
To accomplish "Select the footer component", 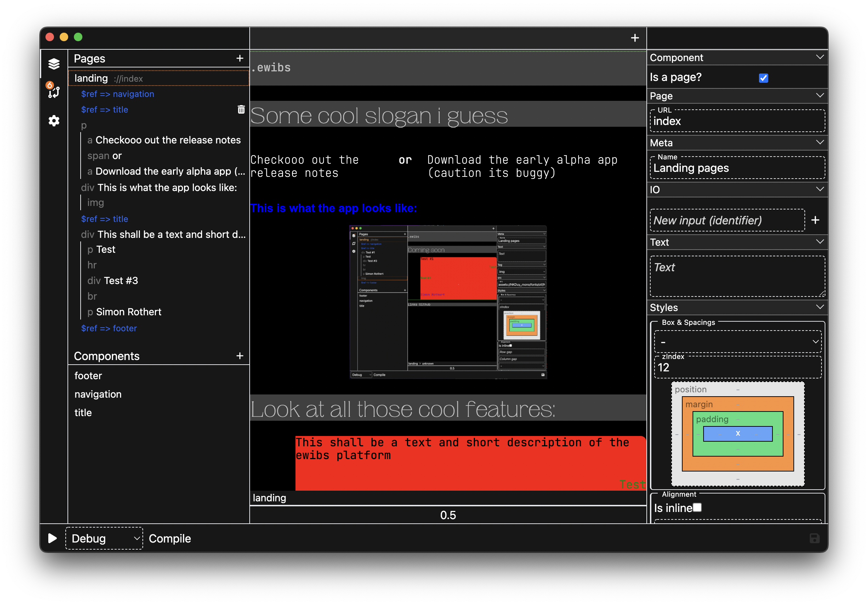I will [x=88, y=376].
